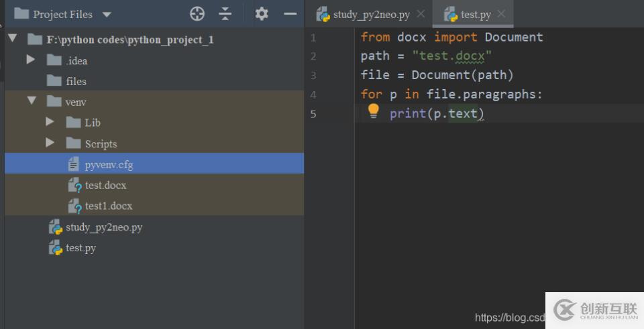Image resolution: width=644 pixels, height=329 pixels.
Task: Click line number 3 in the gutter
Action: tap(313, 76)
